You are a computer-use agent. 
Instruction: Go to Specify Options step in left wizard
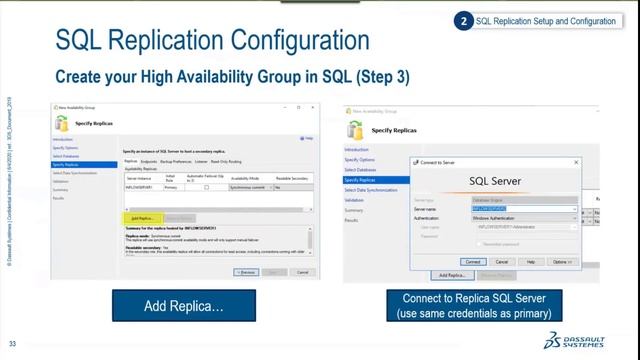(x=65, y=148)
